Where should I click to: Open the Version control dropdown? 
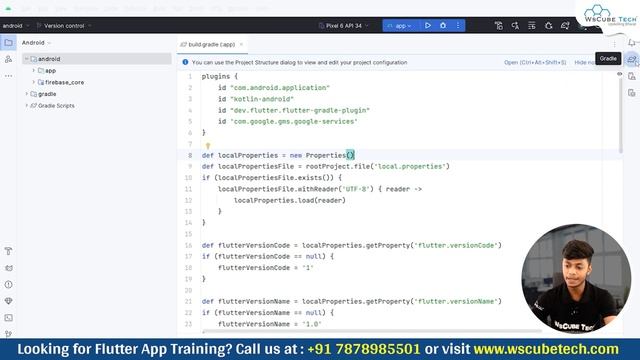click(x=64, y=26)
